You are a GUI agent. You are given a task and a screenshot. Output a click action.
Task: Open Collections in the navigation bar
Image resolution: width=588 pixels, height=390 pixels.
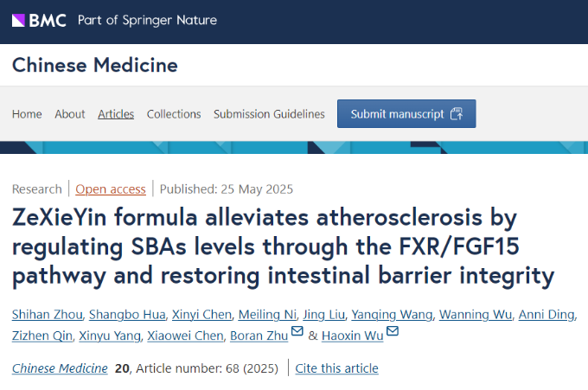(174, 114)
